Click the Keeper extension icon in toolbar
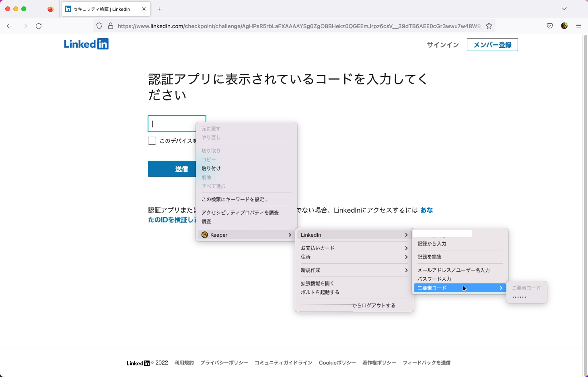The image size is (588, 377). coord(564,26)
